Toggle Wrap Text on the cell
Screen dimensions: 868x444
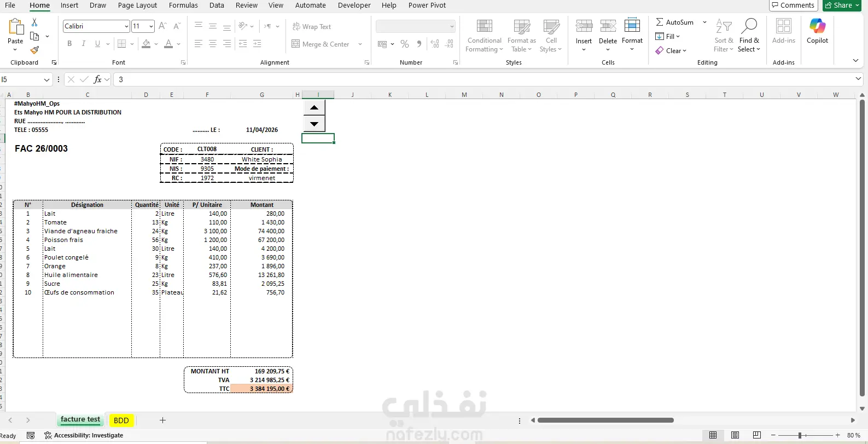tap(311, 26)
